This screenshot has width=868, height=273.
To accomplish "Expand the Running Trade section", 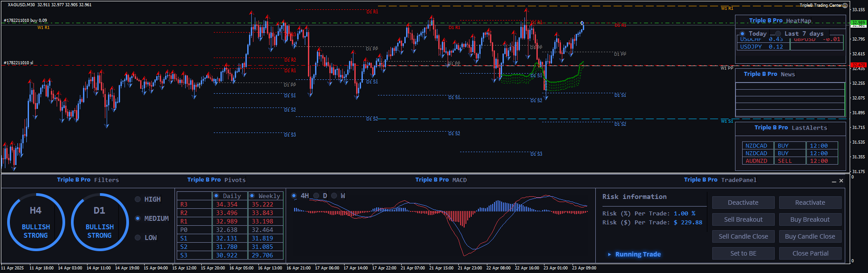I will (x=609, y=254).
